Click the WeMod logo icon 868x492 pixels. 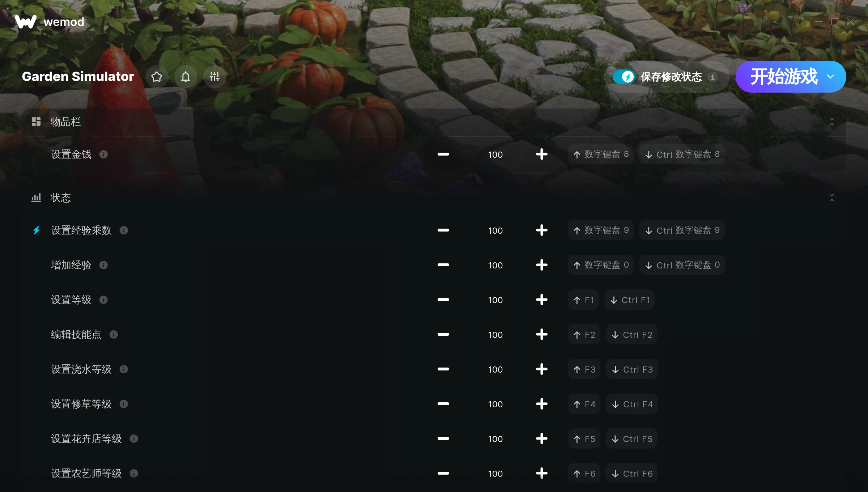[26, 22]
